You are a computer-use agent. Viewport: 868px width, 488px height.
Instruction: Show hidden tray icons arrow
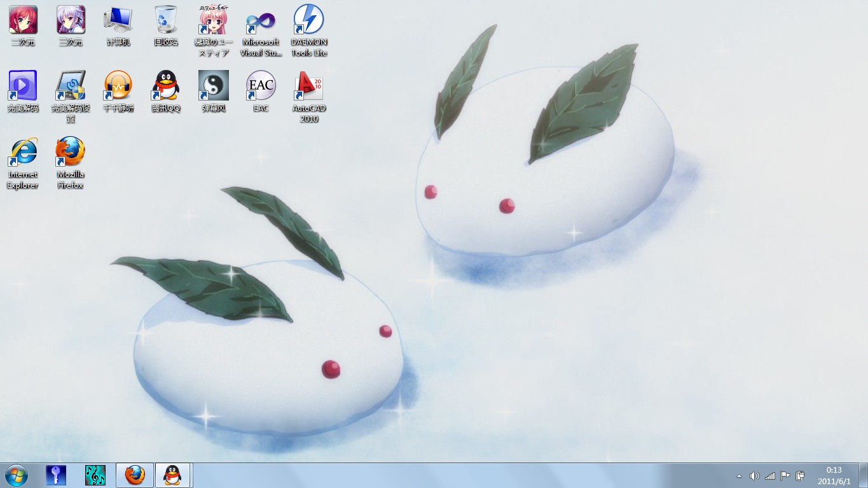pos(739,476)
